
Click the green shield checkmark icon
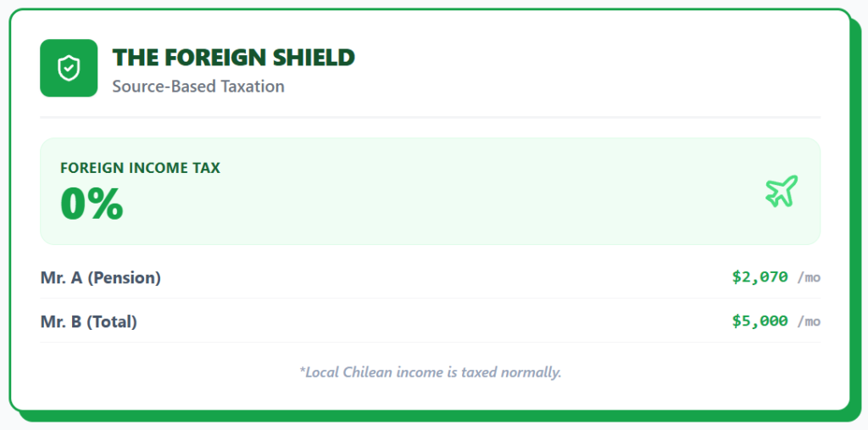click(69, 68)
